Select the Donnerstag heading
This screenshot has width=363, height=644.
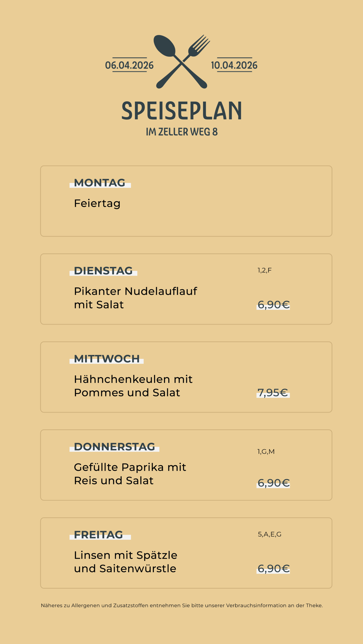115,447
